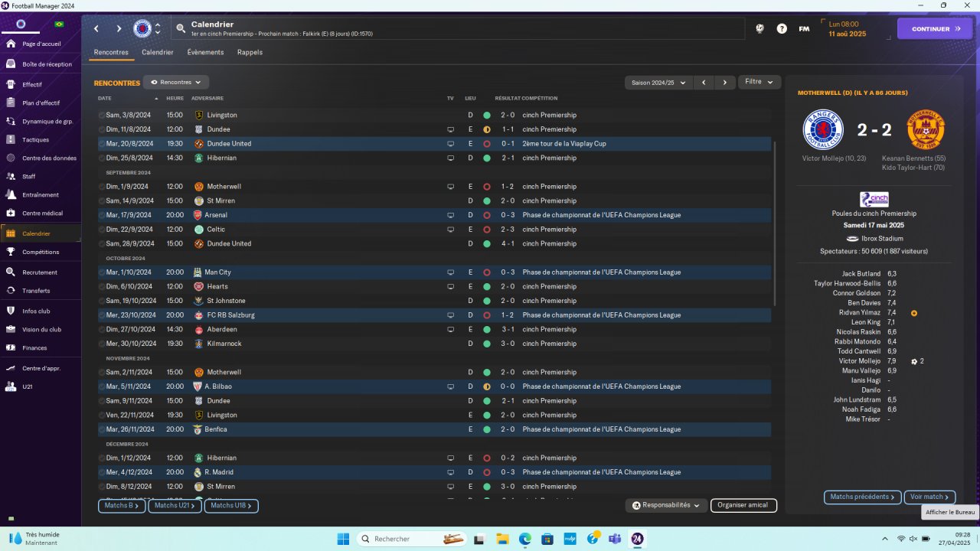Select the Man City fixture row
This screenshot has width=980, height=551.
(x=434, y=272)
